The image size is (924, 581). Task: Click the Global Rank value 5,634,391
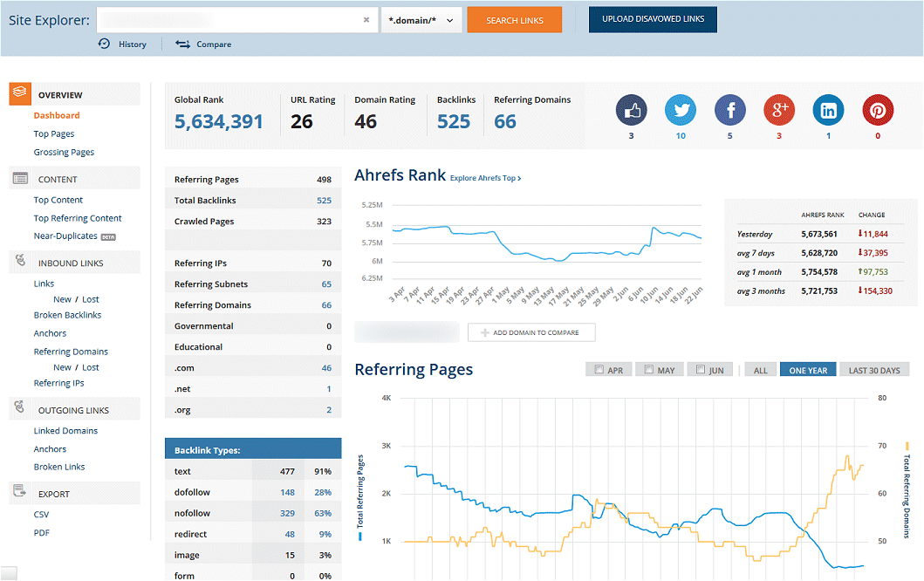(219, 121)
